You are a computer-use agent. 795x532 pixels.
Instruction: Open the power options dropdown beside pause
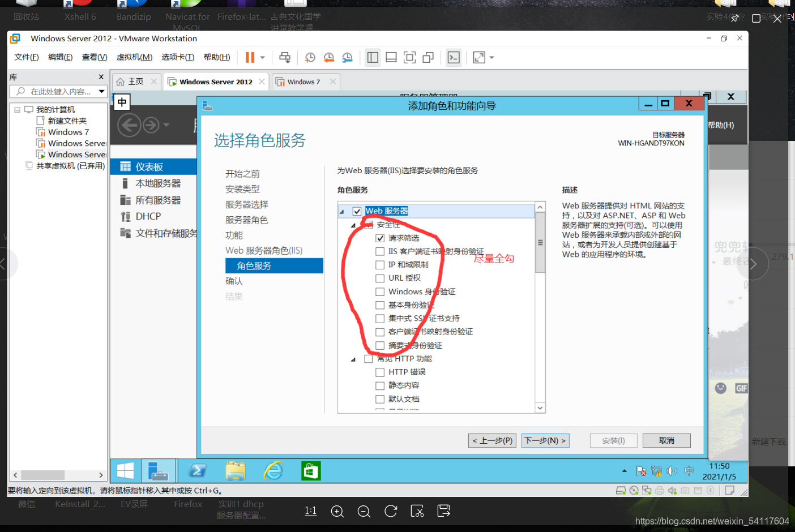click(263, 57)
